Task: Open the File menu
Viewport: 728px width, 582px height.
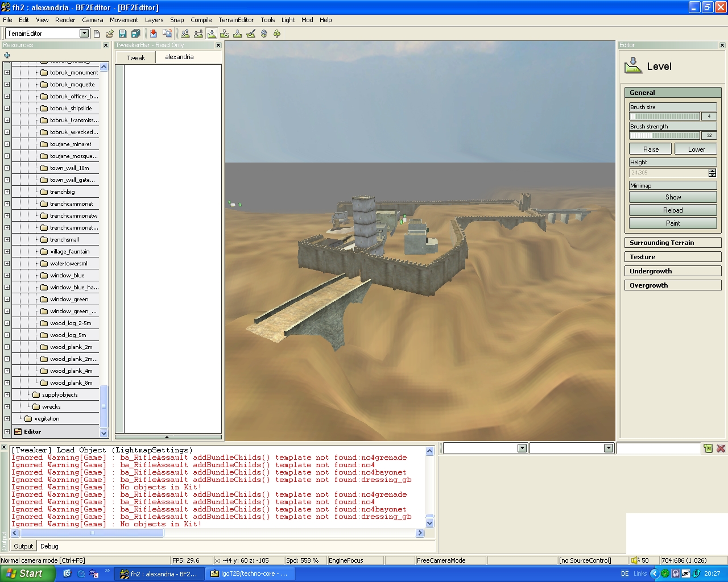Action: (7, 20)
